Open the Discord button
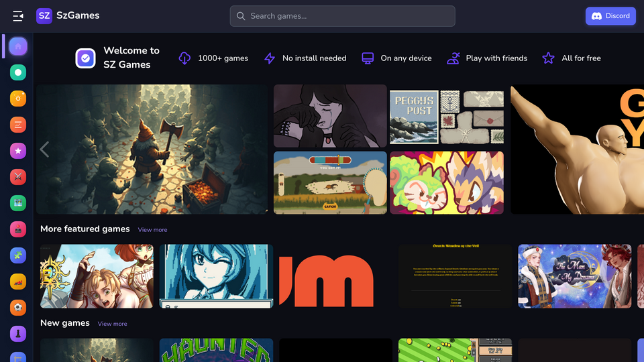The height and width of the screenshot is (362, 644). [x=610, y=16]
